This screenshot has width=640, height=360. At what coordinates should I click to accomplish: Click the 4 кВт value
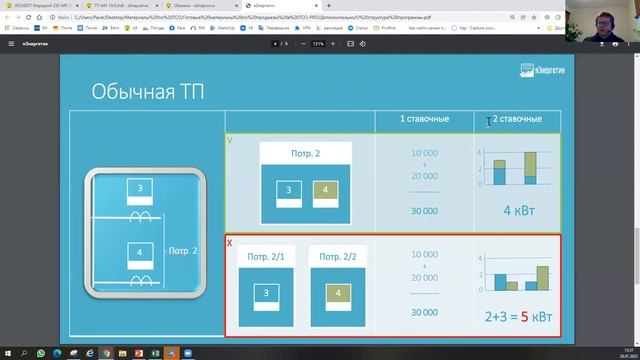[x=519, y=211]
